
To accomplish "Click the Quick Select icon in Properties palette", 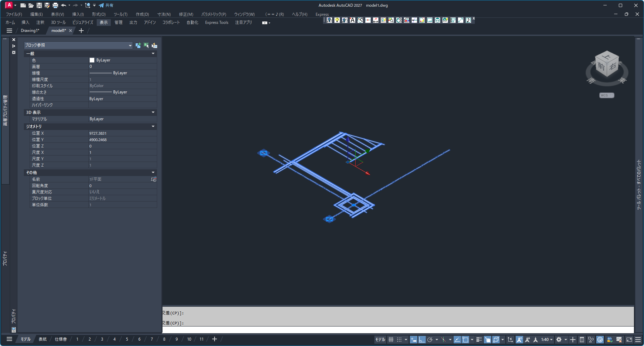I will click(x=154, y=45).
